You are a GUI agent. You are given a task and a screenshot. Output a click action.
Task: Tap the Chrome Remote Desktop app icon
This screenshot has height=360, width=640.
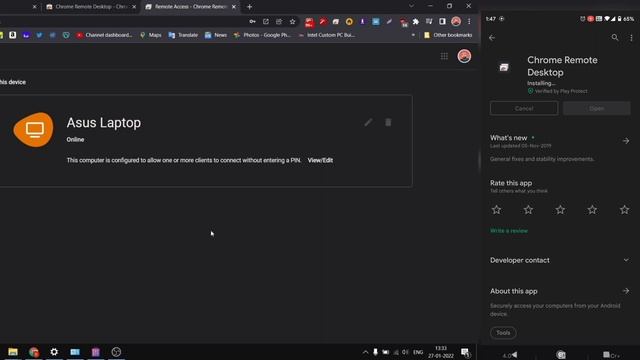point(504,67)
